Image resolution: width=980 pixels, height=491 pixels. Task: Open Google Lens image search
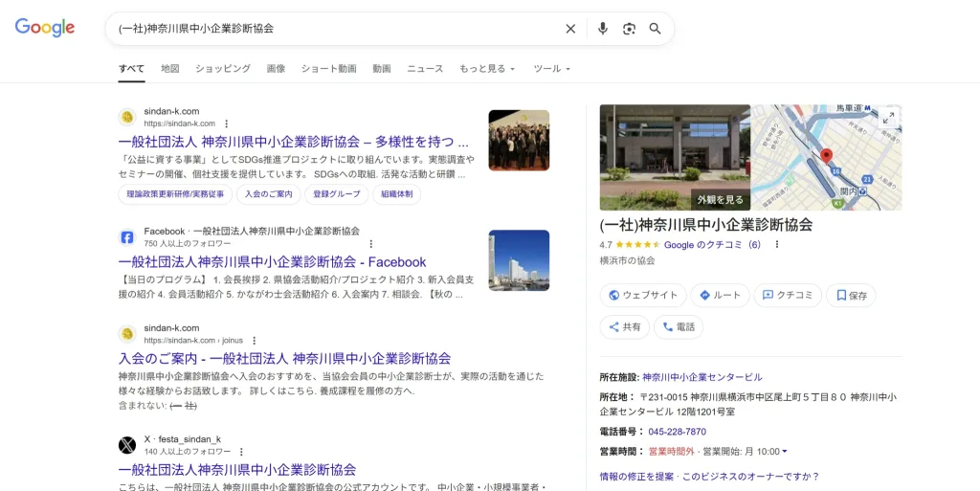[629, 29]
